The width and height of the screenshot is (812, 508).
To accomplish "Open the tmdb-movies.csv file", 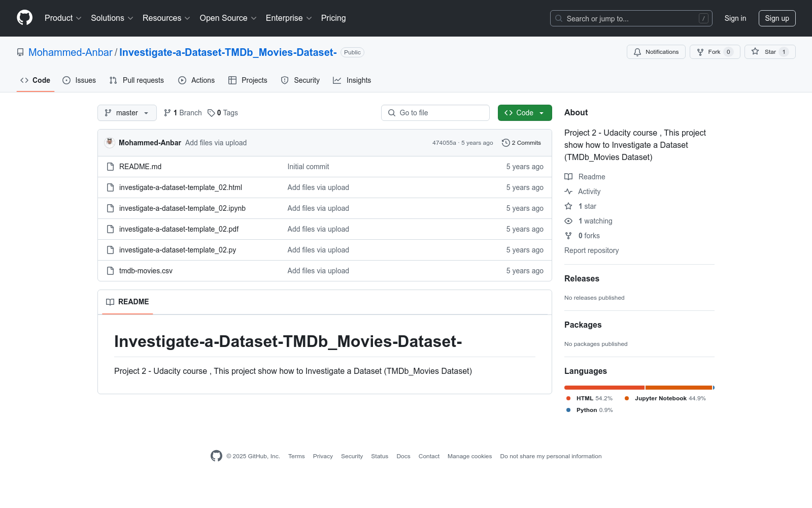I will point(146,271).
